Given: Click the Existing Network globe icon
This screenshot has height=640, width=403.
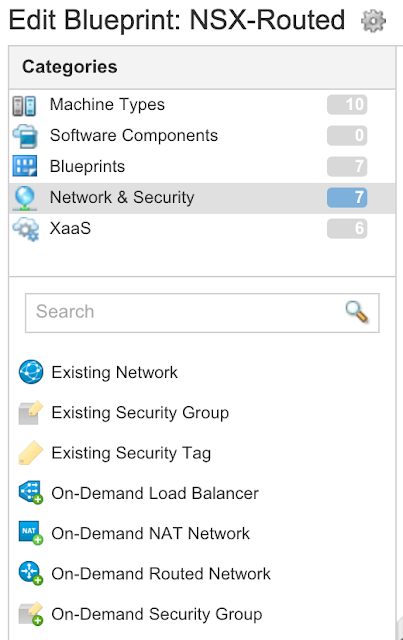Looking at the screenshot, I should point(31,372).
